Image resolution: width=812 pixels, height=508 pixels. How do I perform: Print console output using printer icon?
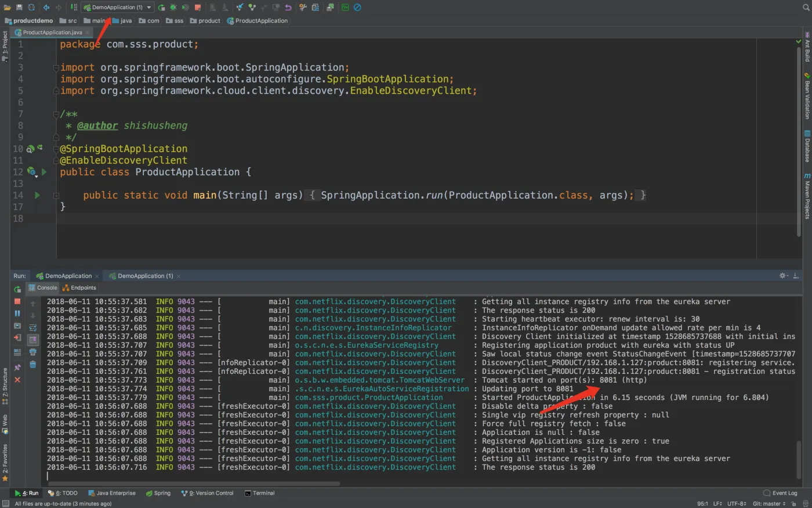[x=33, y=352]
